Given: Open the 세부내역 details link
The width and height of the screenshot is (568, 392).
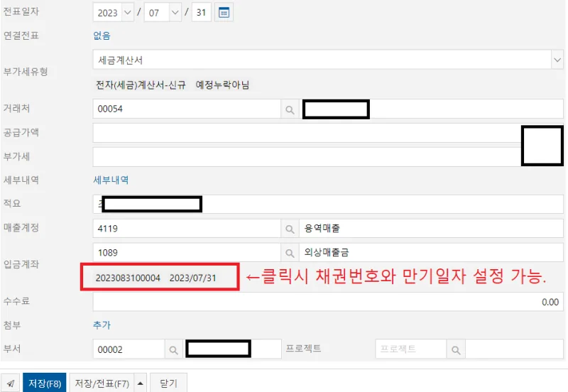Looking at the screenshot, I should point(111,180).
